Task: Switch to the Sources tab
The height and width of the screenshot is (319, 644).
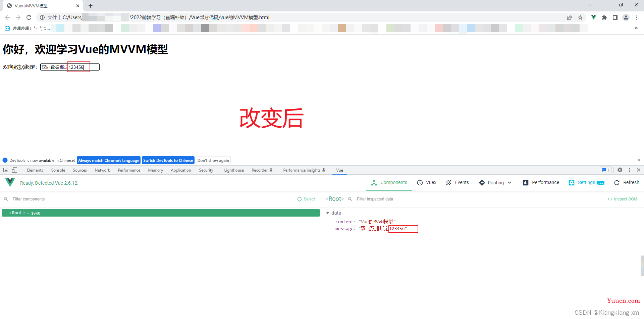Action: 80,170
